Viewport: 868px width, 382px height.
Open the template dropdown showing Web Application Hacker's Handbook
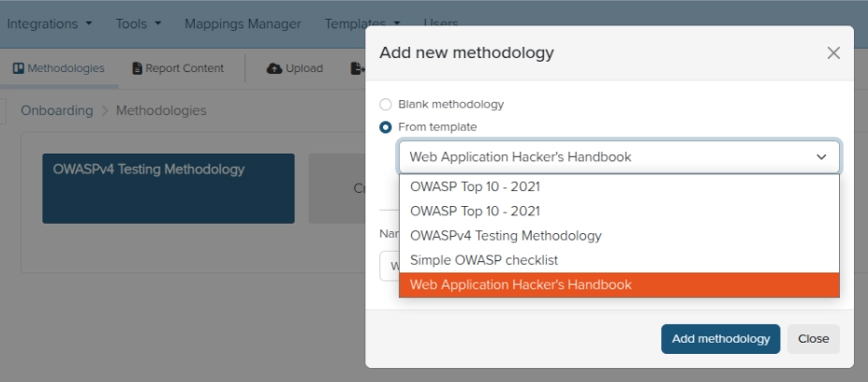[619, 156]
